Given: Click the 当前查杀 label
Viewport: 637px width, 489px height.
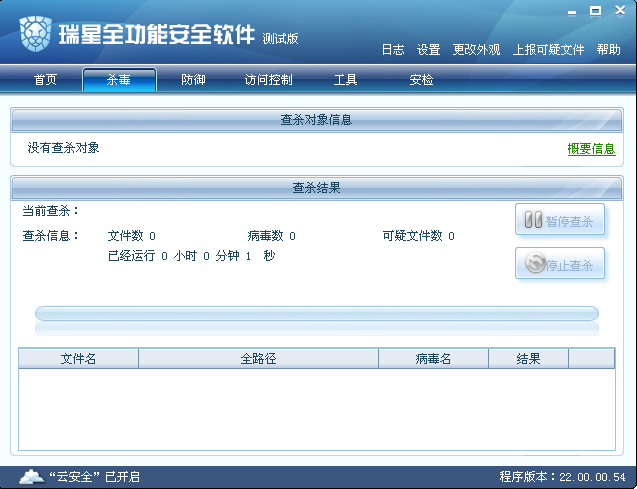Looking at the screenshot, I should coord(50,211).
